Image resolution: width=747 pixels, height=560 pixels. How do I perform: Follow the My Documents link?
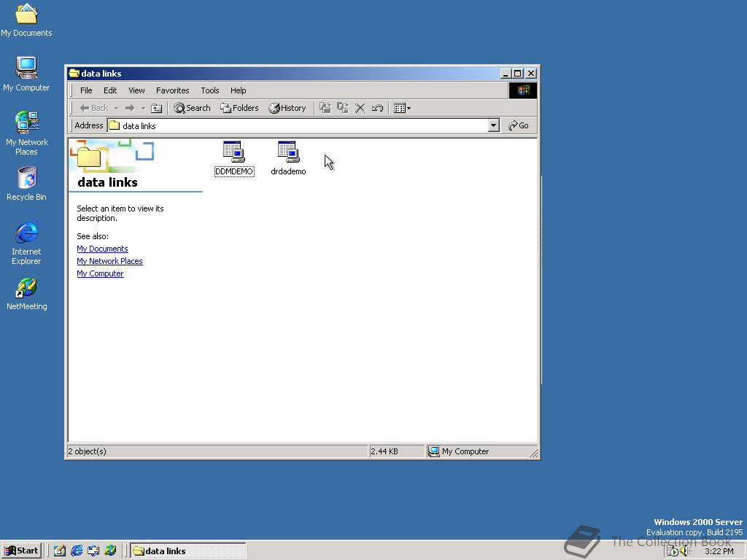click(x=102, y=249)
